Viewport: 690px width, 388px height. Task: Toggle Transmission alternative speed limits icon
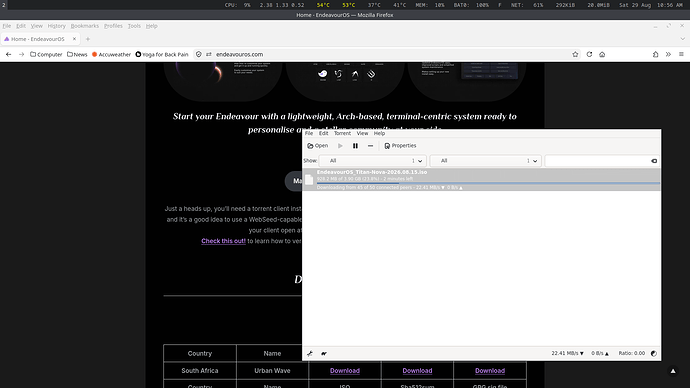pos(324,354)
